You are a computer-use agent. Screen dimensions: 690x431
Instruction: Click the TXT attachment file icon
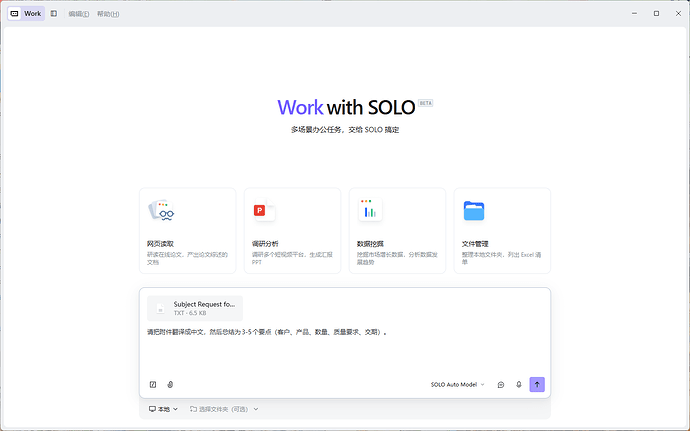pos(161,309)
